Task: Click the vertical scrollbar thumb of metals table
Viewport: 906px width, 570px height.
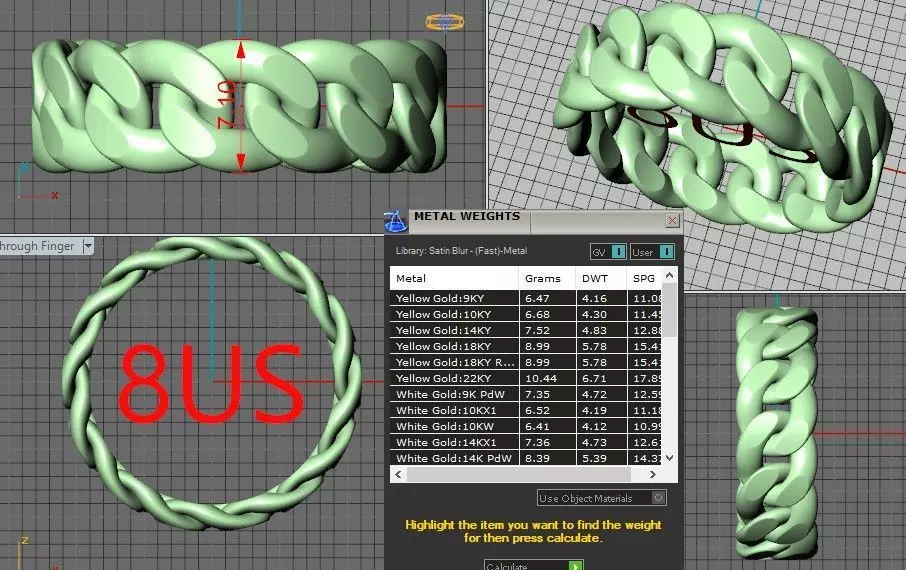Action: coord(669,309)
